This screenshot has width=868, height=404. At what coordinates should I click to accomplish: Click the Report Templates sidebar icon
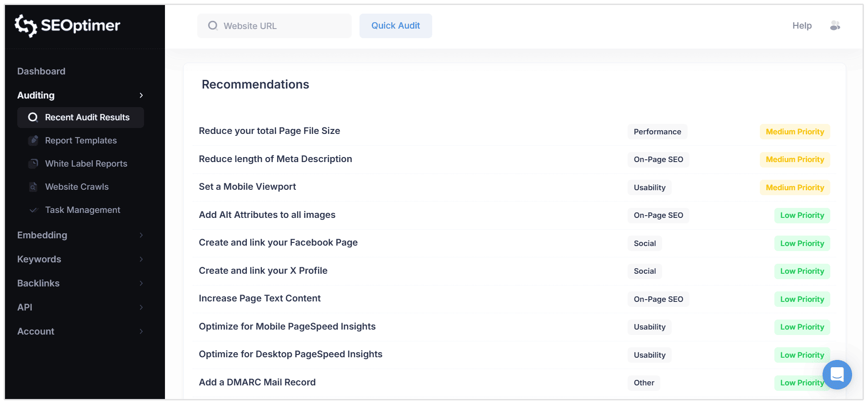[x=33, y=141]
